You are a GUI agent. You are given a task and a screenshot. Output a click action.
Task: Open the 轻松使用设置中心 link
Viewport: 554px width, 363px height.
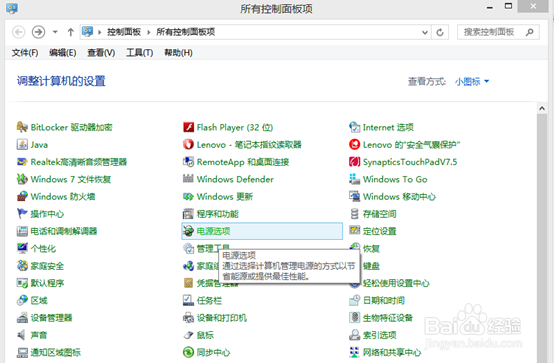pos(396,283)
